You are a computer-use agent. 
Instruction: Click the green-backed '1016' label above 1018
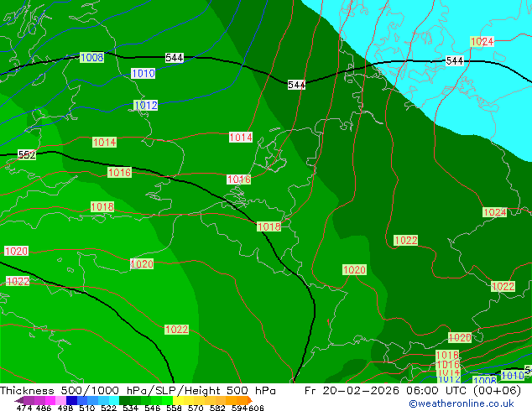click(x=119, y=172)
